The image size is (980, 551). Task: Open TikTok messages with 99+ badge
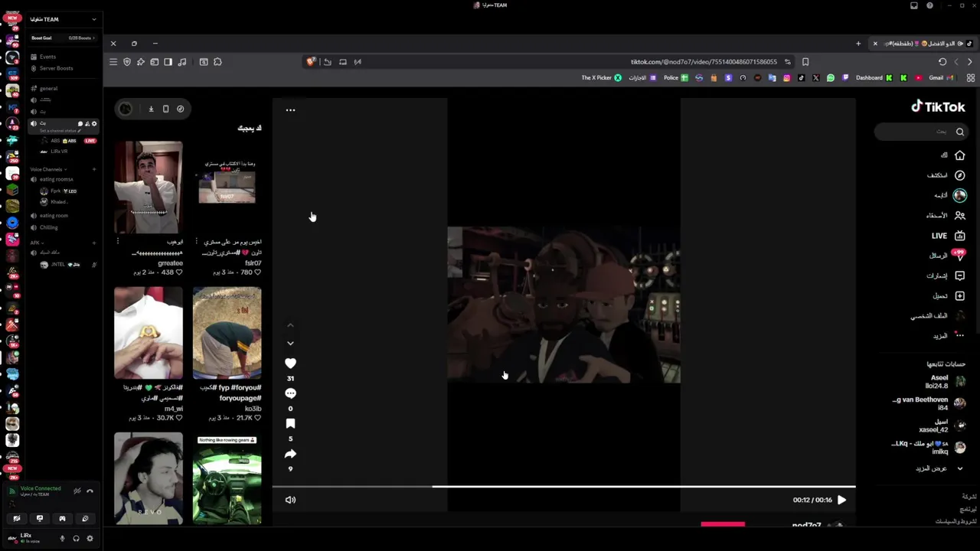pos(959,255)
